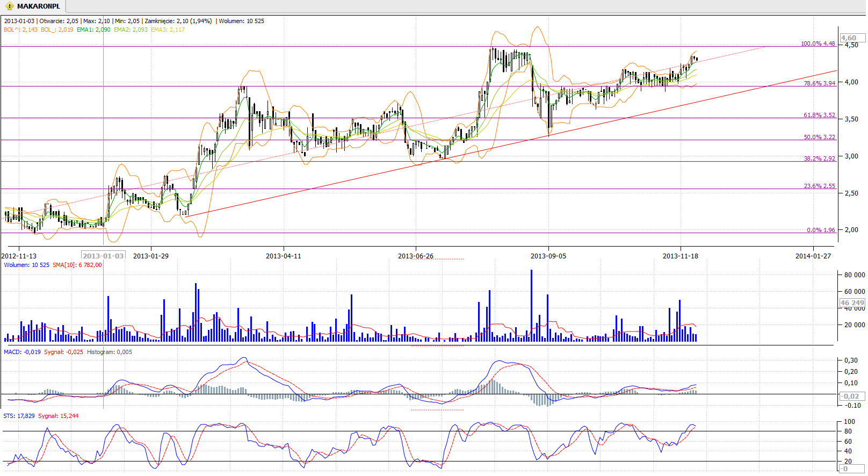Click the 2014-01-27 date axis label

pyautogui.click(x=813, y=256)
